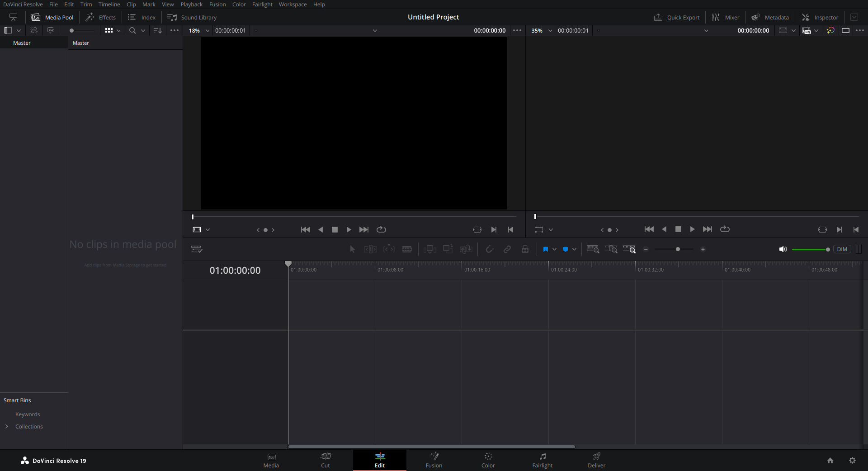Switch to the Fairlight page
The image size is (868, 471).
click(x=542, y=460)
